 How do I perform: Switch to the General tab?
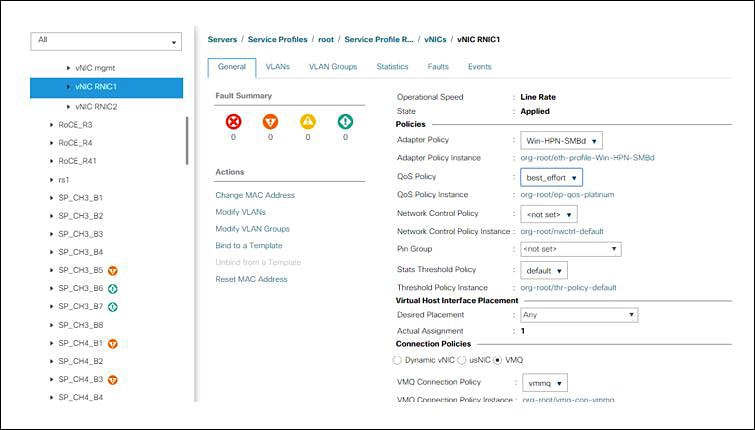[x=232, y=67]
